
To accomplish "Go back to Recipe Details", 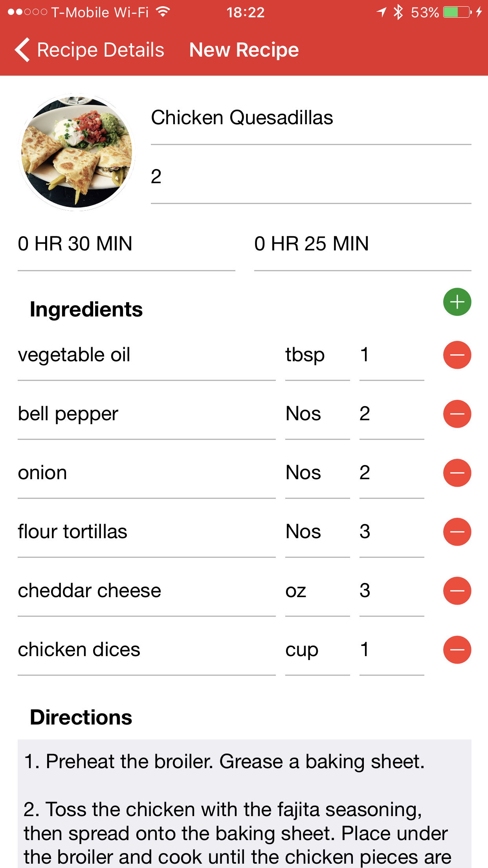I will 90,50.
